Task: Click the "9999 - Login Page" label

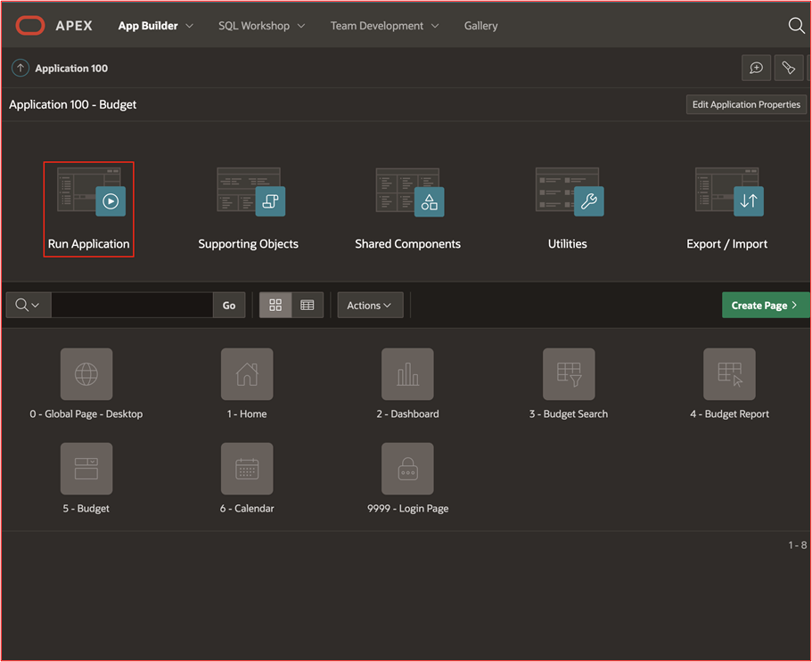Action: (x=407, y=508)
